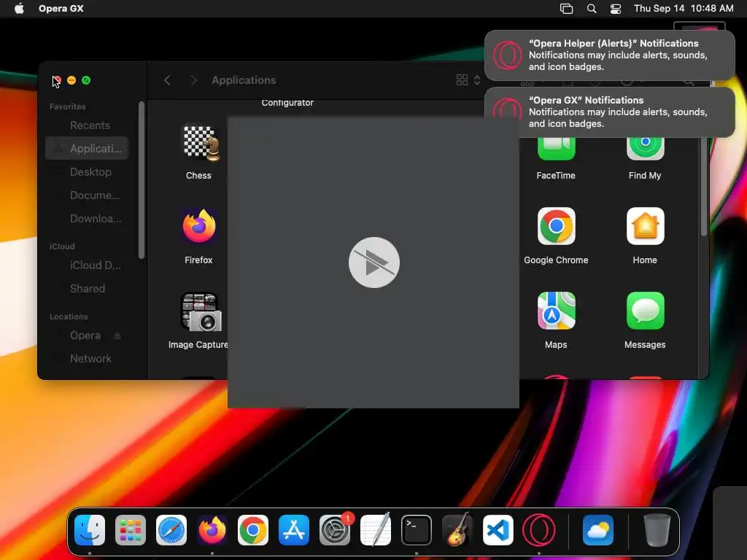Open Spotlight search in menu bar
Screen dimensions: 747x560
tap(591, 8)
